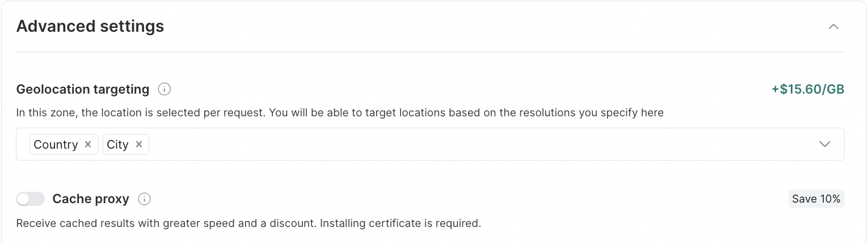
Task: Click the Geolocation targeting info icon
Action: click(x=165, y=89)
